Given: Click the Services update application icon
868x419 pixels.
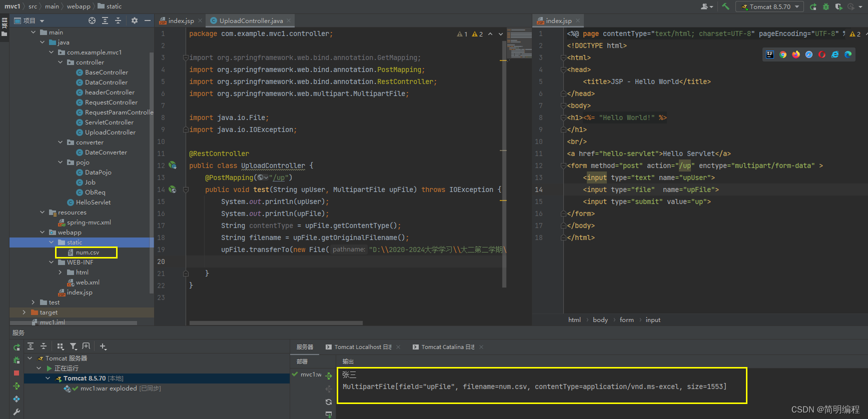Looking at the screenshot, I should click(17, 399).
